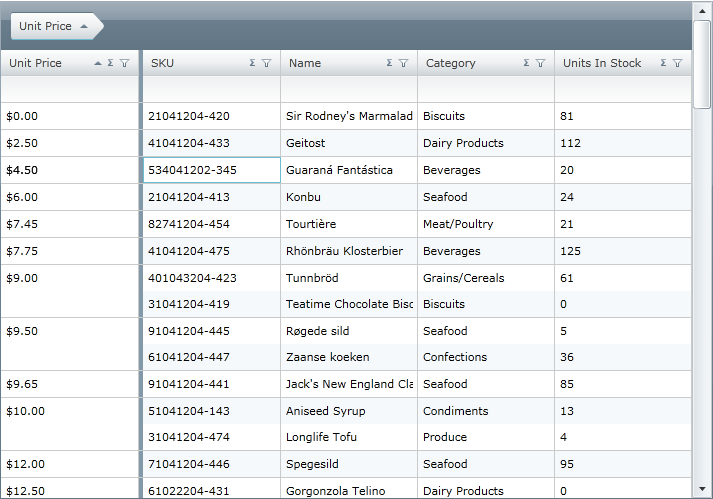Viewport: 713px width, 499px height.
Task: Click the sigma aggregate icon in SKU header
Action: pyautogui.click(x=253, y=63)
